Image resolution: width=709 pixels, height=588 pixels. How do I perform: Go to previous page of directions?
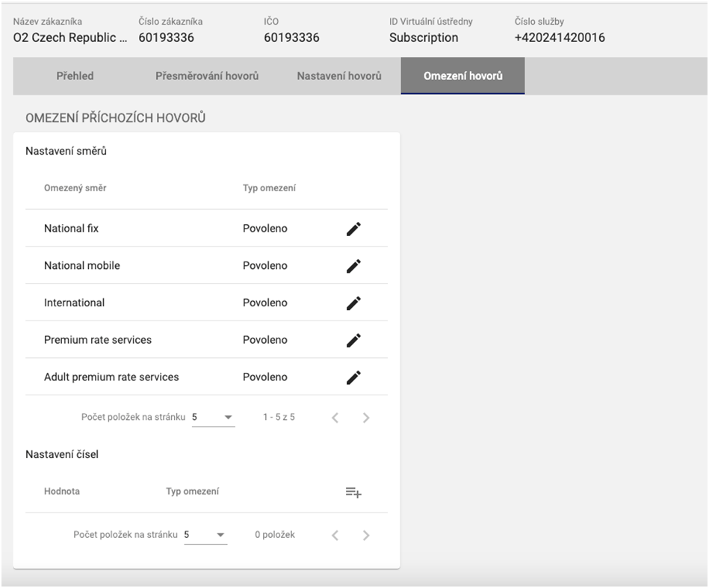tap(335, 418)
